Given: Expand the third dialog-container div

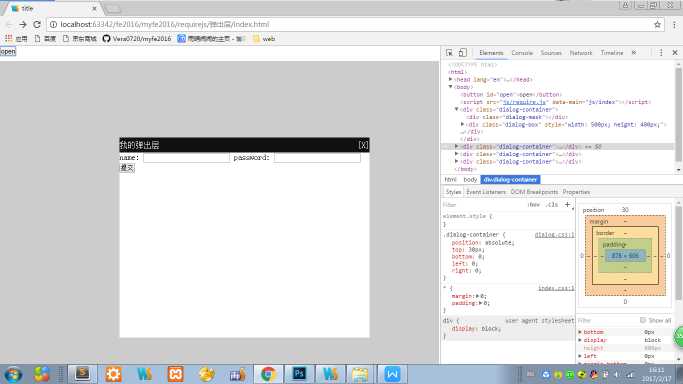Looking at the screenshot, I should click(x=456, y=154).
